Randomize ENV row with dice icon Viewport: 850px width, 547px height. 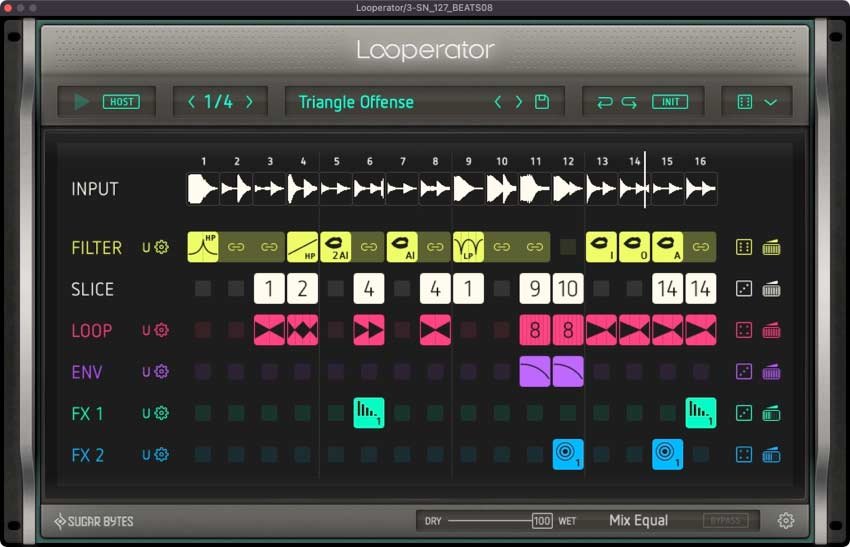coord(744,372)
